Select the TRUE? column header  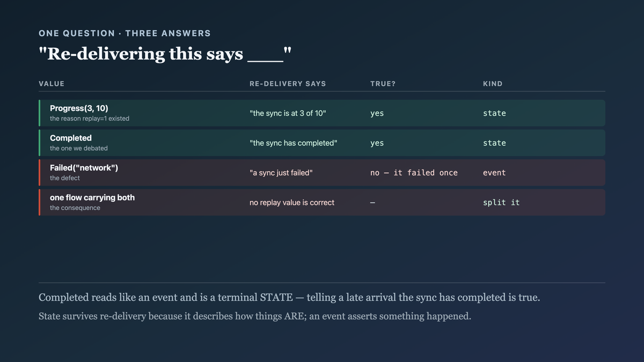(383, 84)
